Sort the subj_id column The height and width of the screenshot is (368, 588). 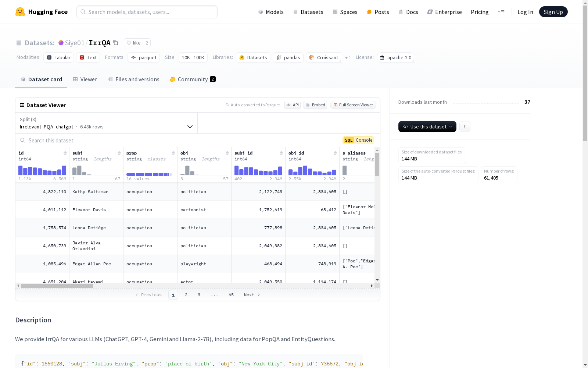point(281,153)
